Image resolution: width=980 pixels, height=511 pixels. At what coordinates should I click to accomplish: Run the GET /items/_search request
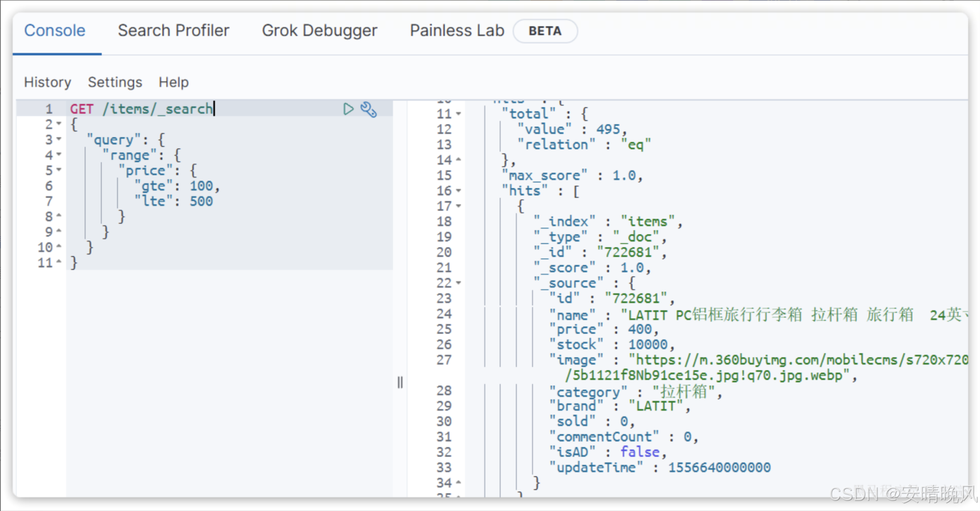tap(348, 109)
